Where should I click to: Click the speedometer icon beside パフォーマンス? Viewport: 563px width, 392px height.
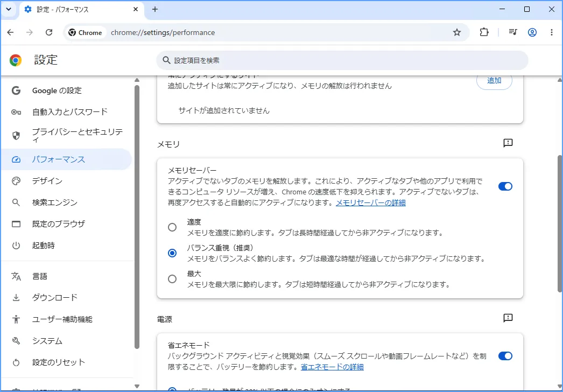tap(16, 159)
